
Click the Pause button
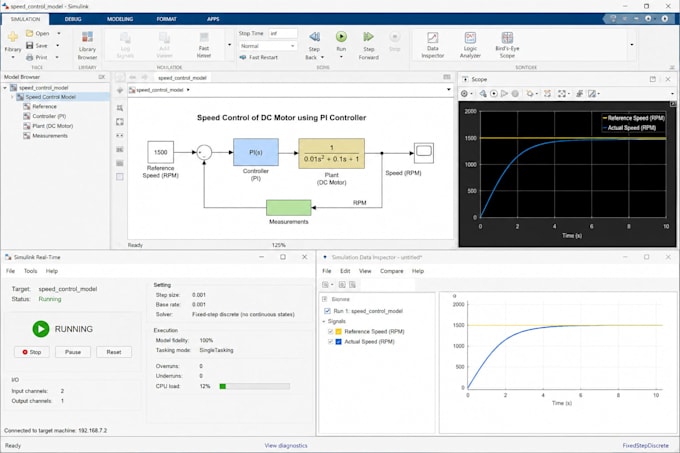coord(73,352)
